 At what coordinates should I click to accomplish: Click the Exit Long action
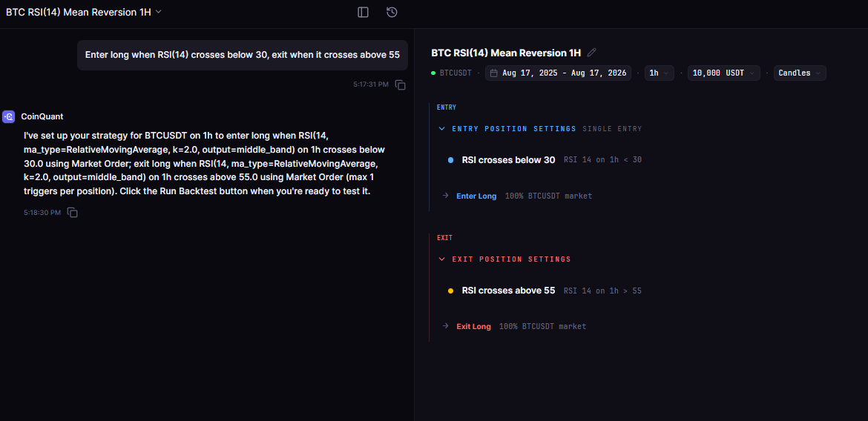coord(473,326)
